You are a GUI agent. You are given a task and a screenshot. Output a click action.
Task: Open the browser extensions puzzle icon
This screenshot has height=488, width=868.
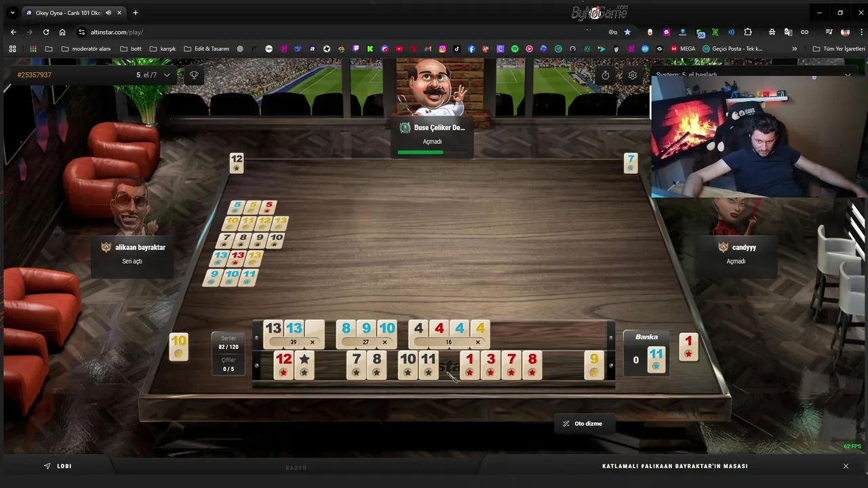[x=748, y=32]
